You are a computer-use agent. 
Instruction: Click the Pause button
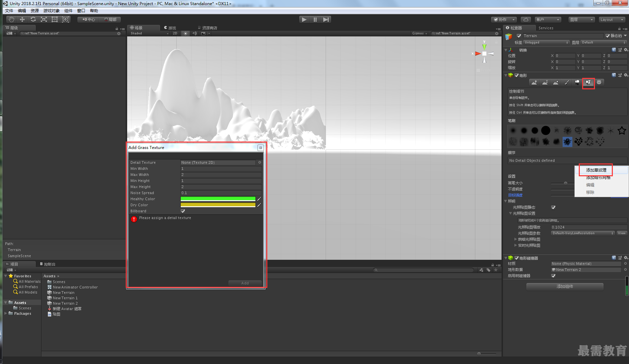pyautogui.click(x=315, y=20)
